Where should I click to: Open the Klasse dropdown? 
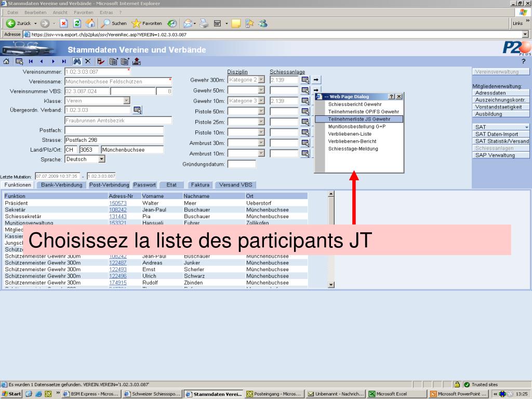tap(126, 101)
